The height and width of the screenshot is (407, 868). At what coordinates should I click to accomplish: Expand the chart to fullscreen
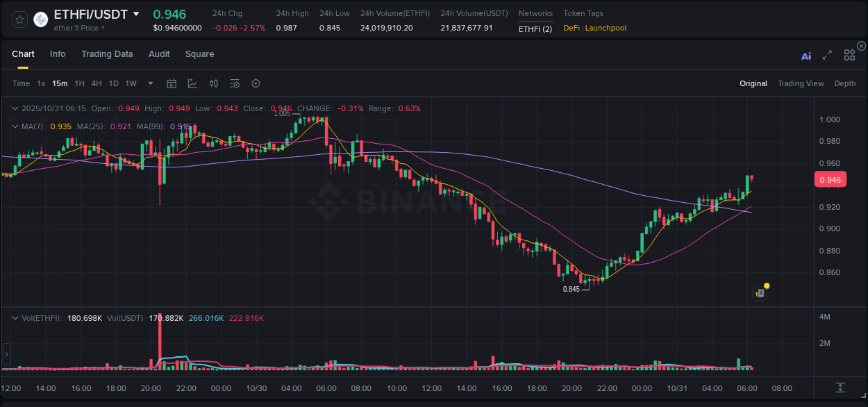pyautogui.click(x=826, y=53)
